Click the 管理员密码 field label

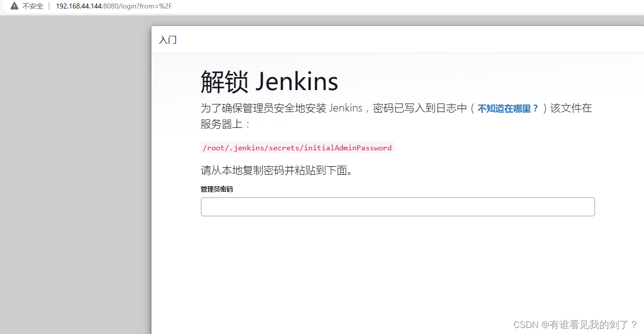(x=217, y=189)
